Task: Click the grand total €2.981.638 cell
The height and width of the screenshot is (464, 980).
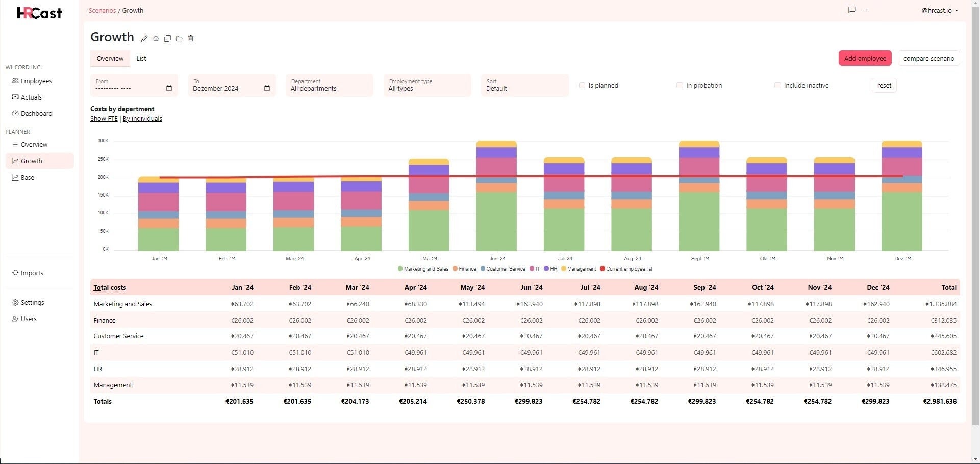Action: click(x=940, y=401)
